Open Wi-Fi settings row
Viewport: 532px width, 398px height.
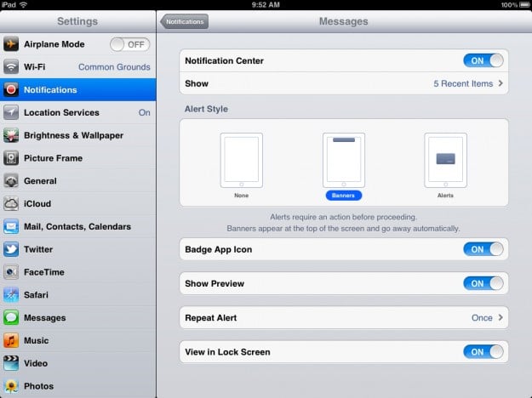[x=78, y=67]
